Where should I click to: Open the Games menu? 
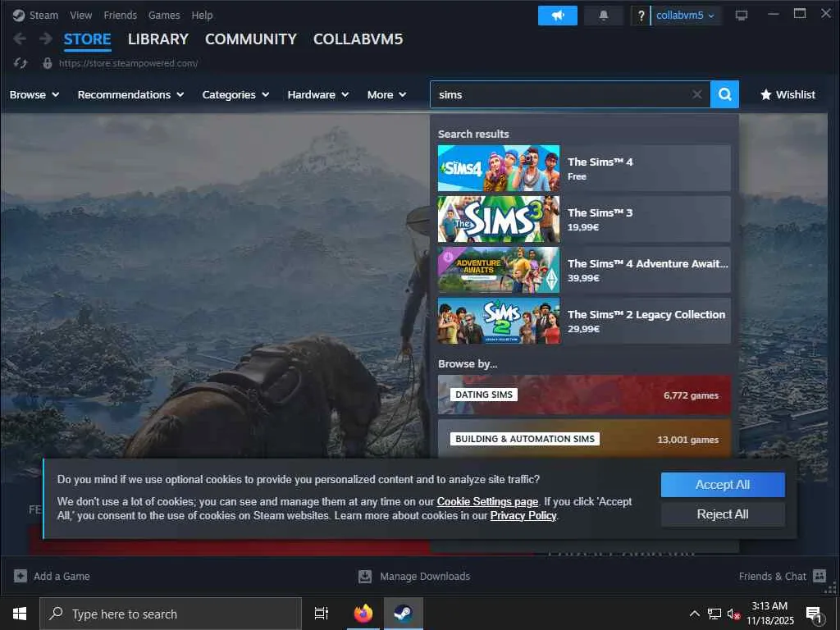[164, 15]
